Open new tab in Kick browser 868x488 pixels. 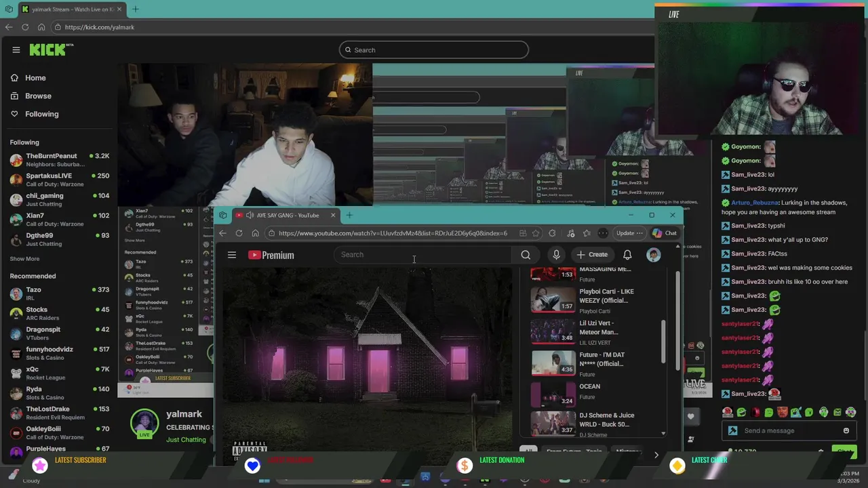[136, 9]
